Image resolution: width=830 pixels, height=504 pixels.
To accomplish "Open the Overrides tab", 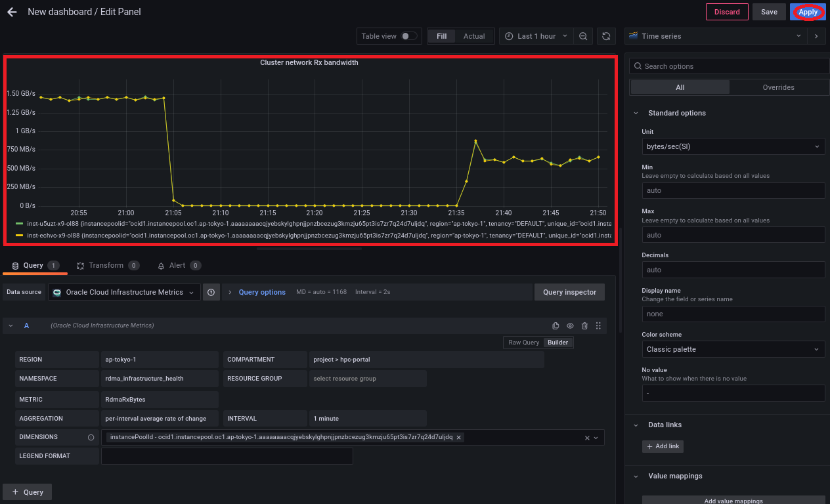I will pyautogui.click(x=778, y=87).
